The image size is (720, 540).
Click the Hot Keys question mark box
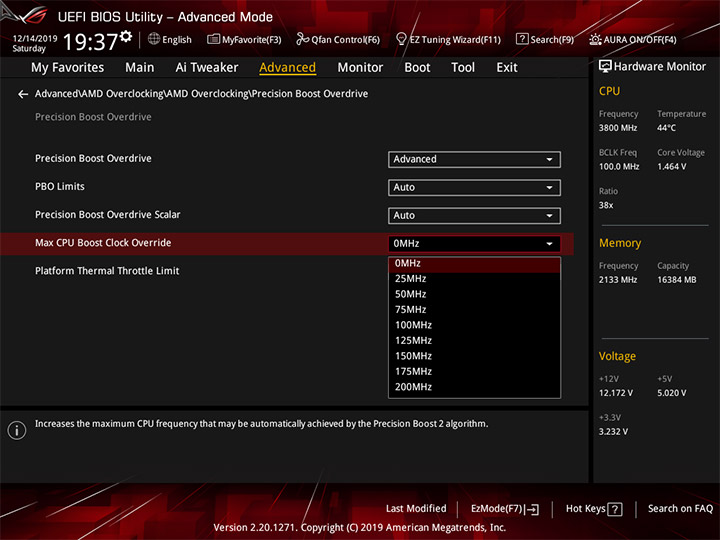(614, 509)
